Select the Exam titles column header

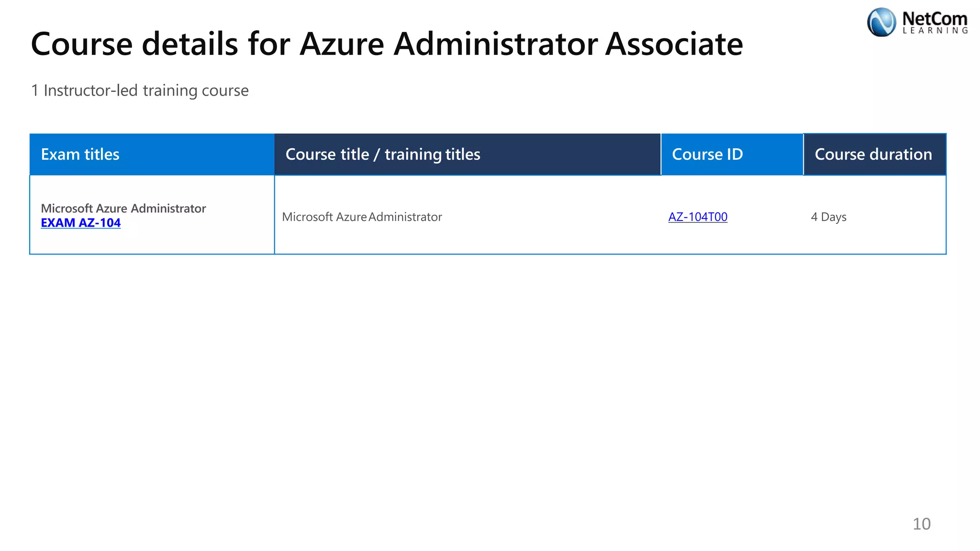pyautogui.click(x=152, y=154)
